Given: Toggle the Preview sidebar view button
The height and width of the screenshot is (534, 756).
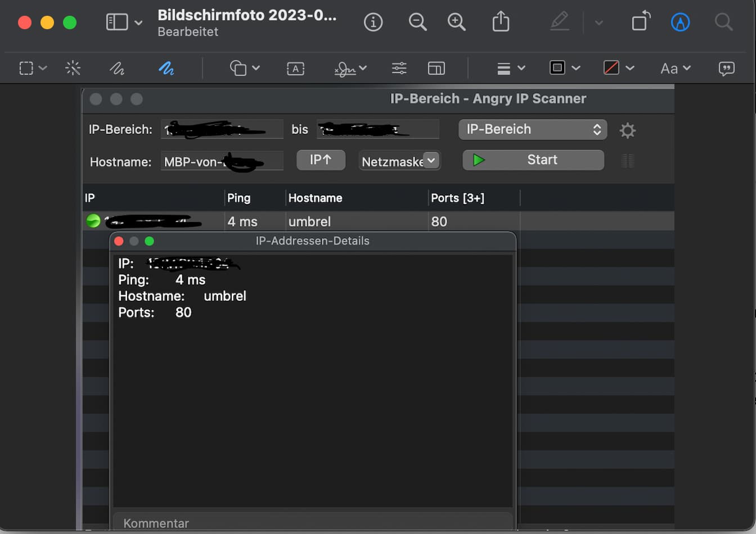Looking at the screenshot, I should click(117, 22).
